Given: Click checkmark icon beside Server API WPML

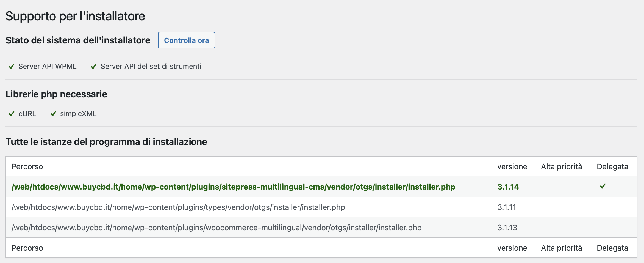Looking at the screenshot, I should coord(12,66).
